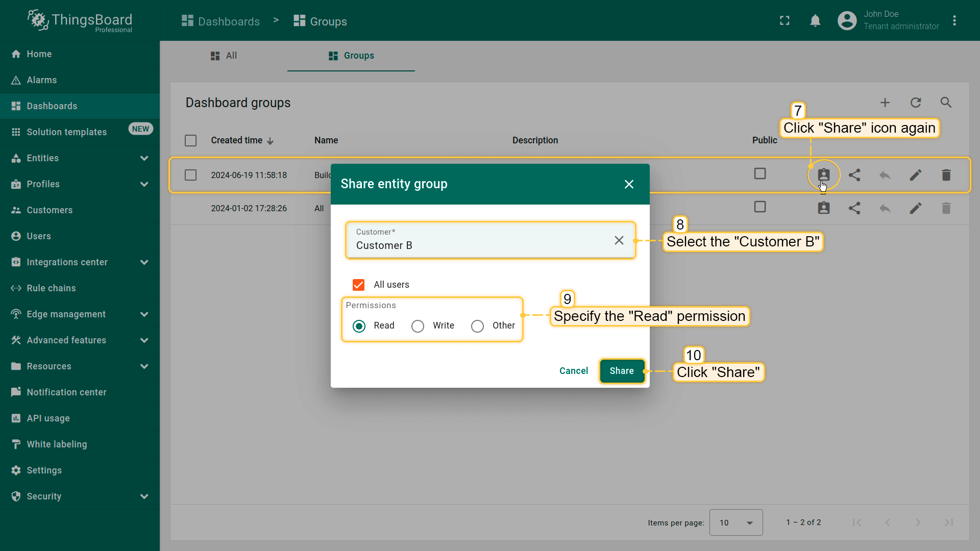Open Rule chains from the sidebar

pos(51,288)
